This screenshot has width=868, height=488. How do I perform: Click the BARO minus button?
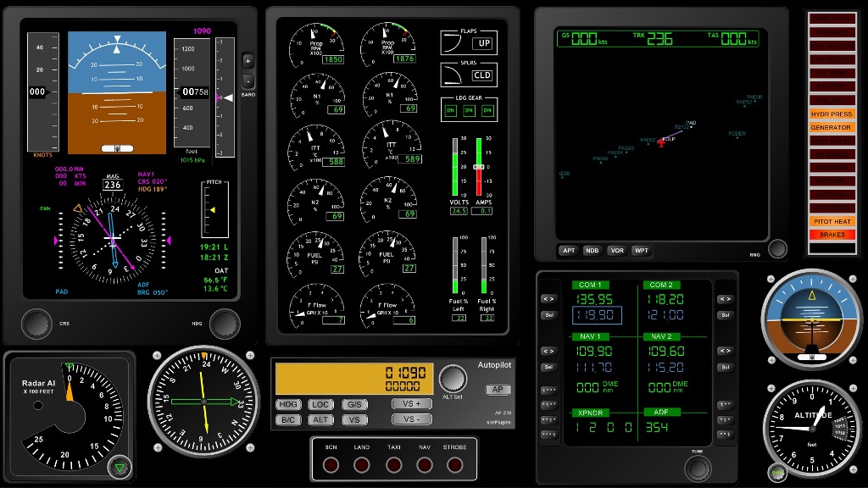tap(248, 81)
